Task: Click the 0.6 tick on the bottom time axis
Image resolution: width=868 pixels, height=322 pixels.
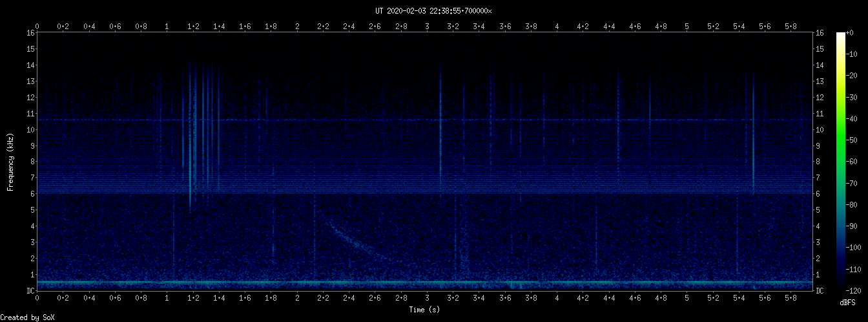Action: pos(115,298)
